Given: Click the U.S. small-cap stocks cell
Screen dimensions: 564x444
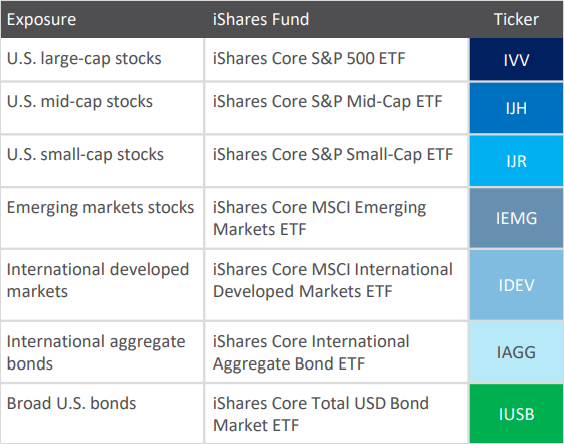Looking at the screenshot, I should (x=102, y=161).
